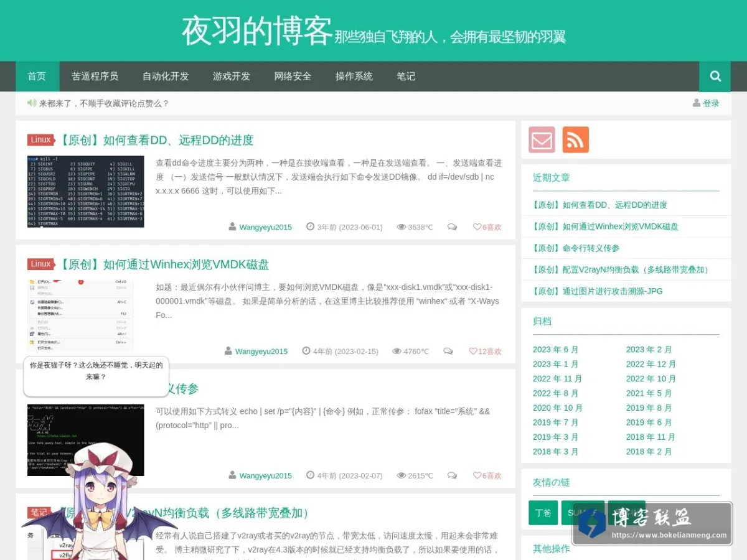The image size is (747, 560).
Task: Like the DD进度 post via 6喜欢 heart
Action: (487, 227)
